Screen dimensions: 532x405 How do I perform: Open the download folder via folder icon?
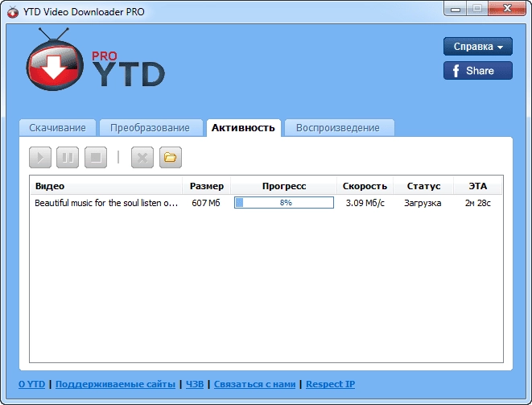[171, 158]
